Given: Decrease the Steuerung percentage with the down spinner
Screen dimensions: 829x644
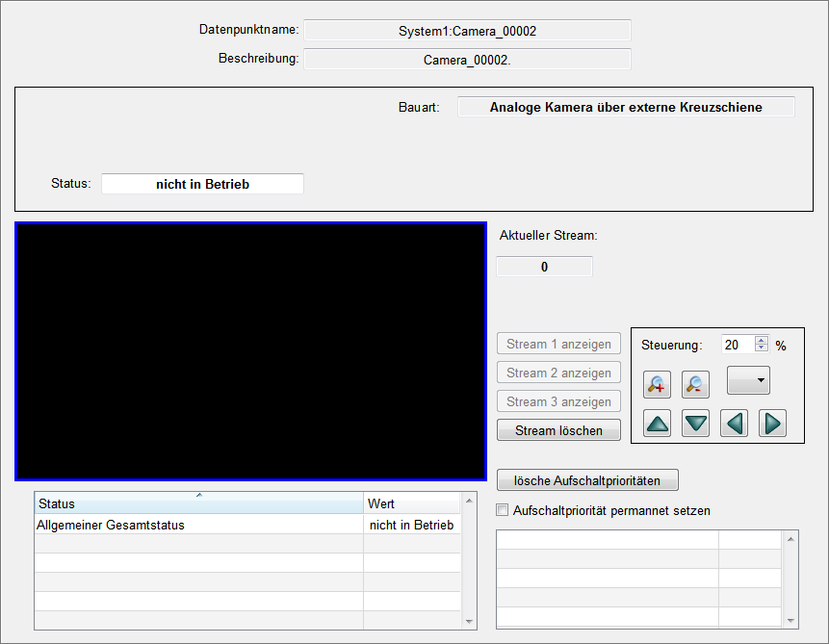Looking at the screenshot, I should [x=762, y=349].
